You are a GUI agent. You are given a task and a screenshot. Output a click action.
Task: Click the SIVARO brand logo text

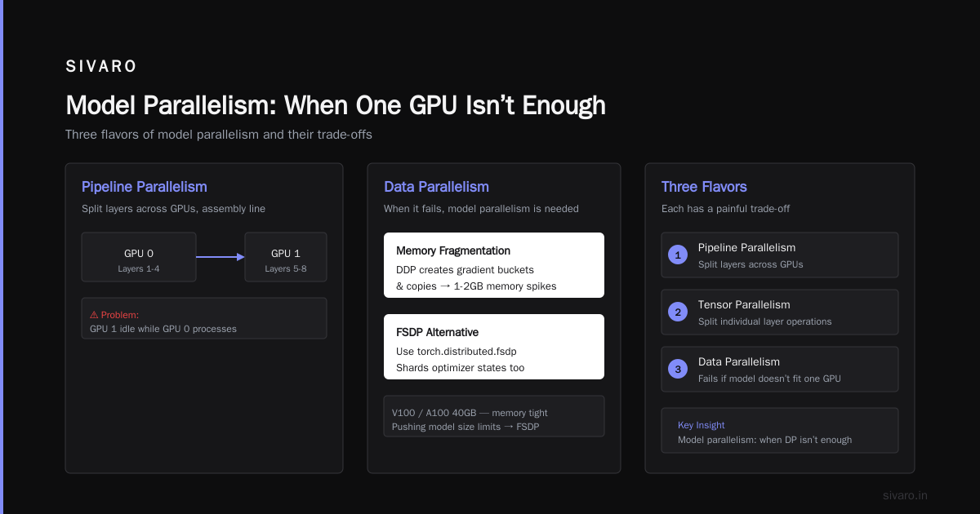pyautogui.click(x=101, y=67)
